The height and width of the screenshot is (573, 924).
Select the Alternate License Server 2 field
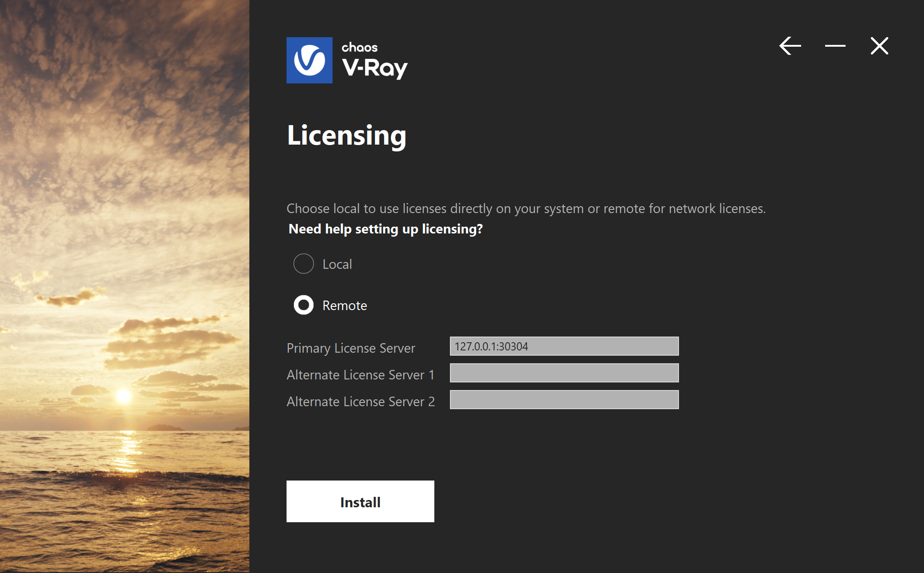coord(564,399)
